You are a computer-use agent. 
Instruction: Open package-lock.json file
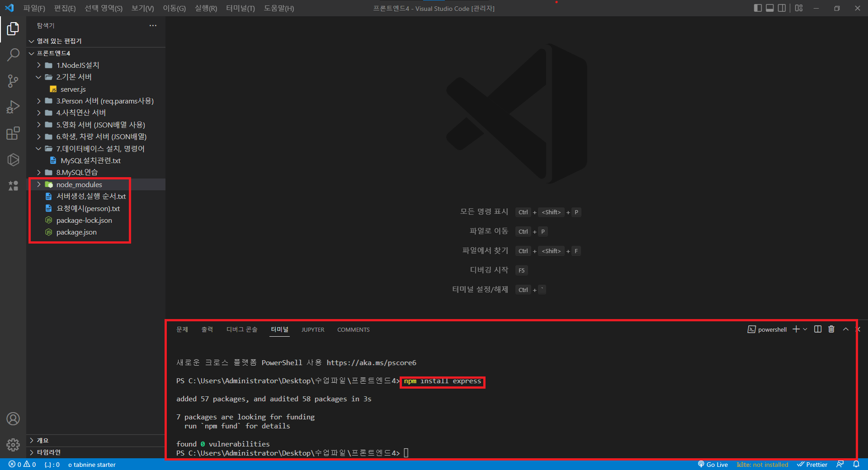[96, 220]
